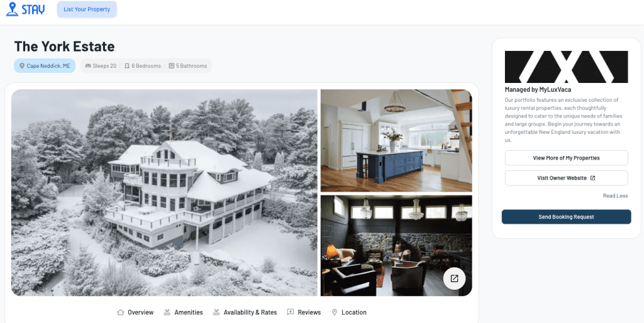Click the List Your Property button

coord(87,9)
